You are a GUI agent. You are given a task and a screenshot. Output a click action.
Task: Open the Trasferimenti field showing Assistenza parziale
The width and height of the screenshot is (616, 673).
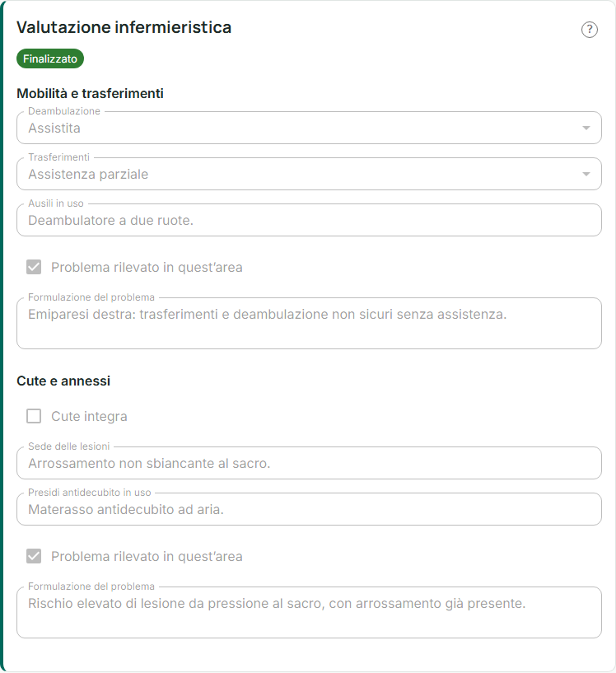point(309,174)
